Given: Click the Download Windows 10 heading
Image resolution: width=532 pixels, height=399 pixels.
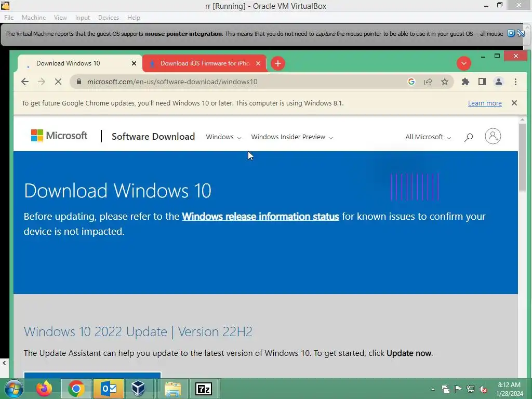Looking at the screenshot, I should (x=117, y=190).
